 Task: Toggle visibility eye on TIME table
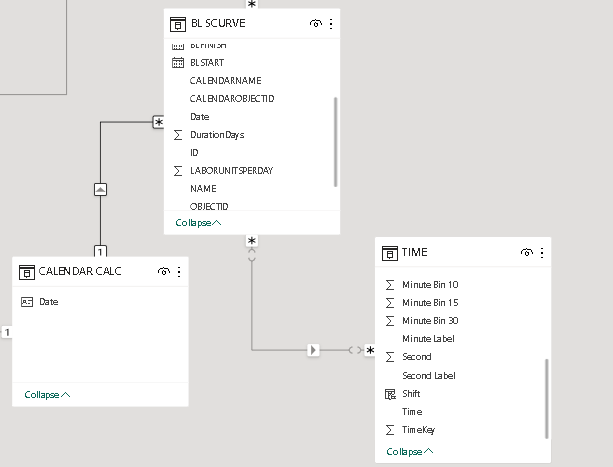(527, 252)
